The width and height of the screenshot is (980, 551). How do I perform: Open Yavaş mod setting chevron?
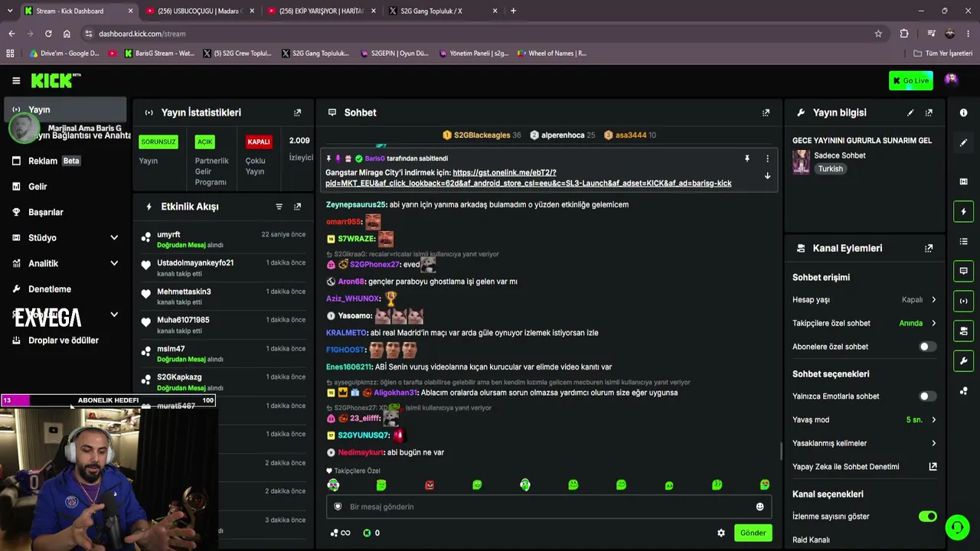coord(933,419)
